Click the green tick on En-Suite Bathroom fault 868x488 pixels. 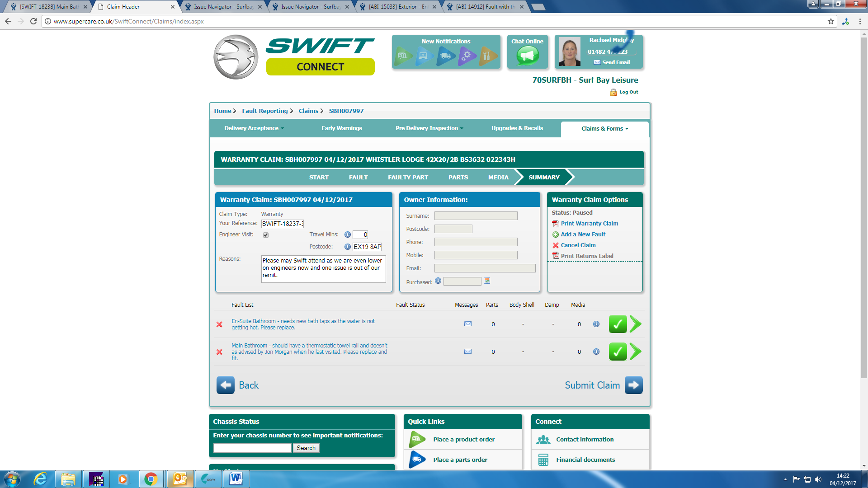click(x=617, y=324)
